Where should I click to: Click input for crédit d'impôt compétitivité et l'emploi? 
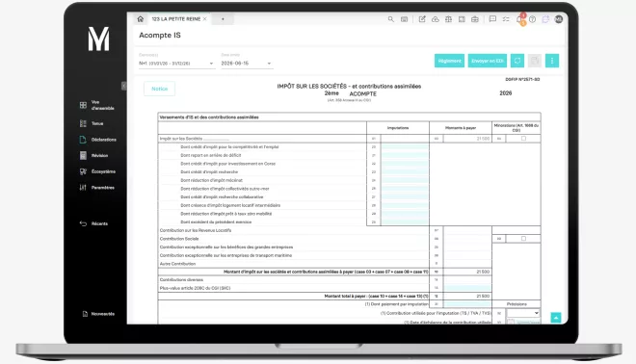coord(405,147)
